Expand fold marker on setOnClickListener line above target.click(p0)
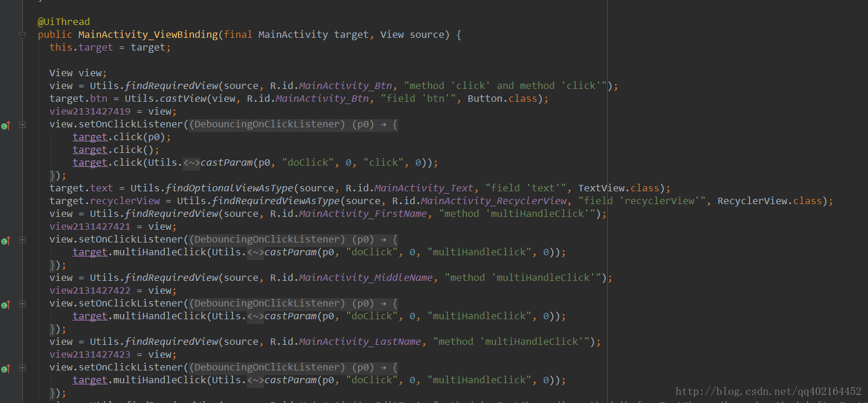Viewport: 868px width, 403px height. coord(22,124)
